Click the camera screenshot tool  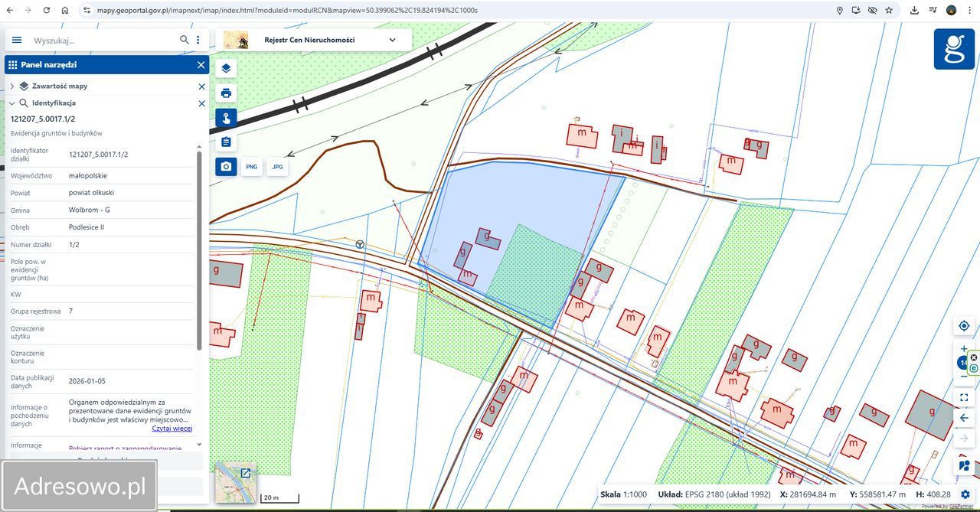tap(226, 166)
